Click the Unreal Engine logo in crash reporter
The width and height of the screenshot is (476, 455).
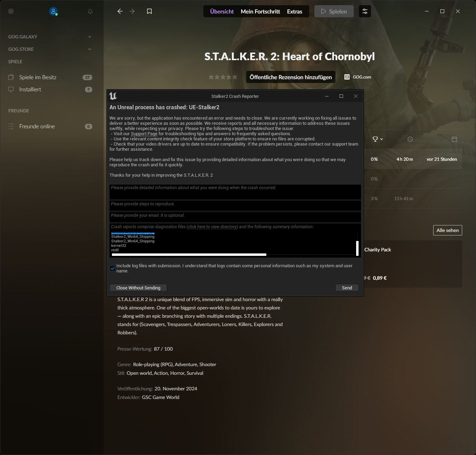[113, 96]
